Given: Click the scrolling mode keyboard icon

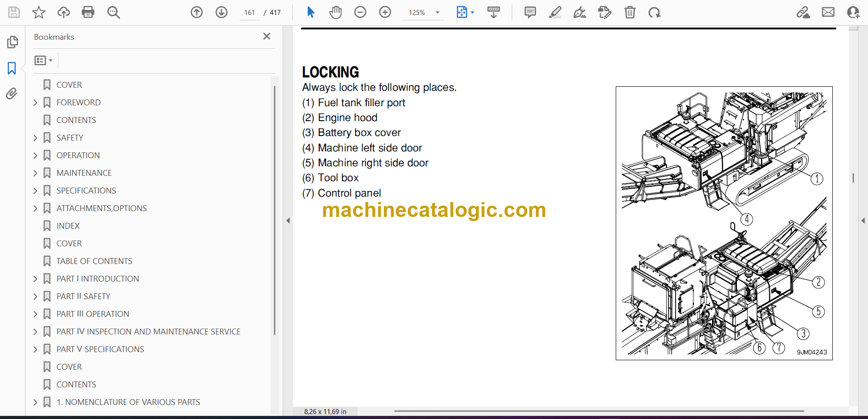Looking at the screenshot, I should point(494,12).
